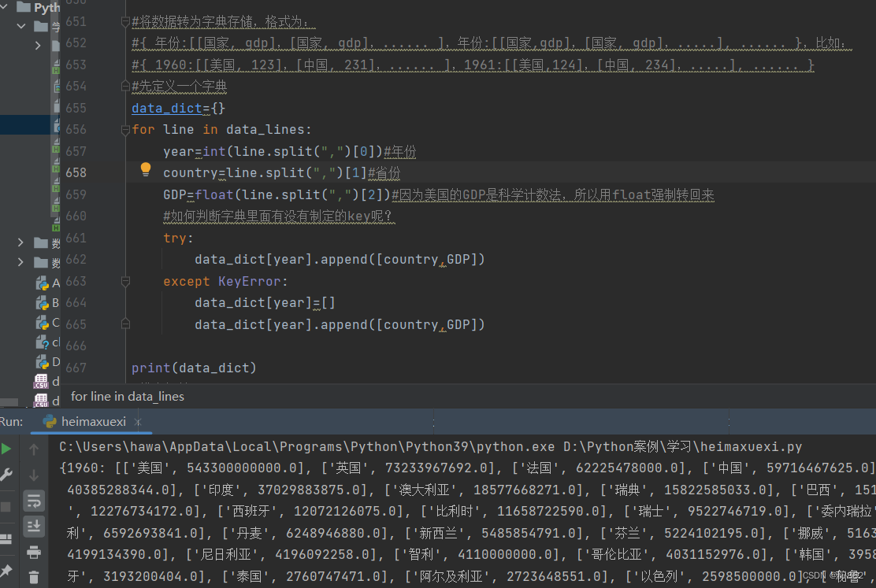The height and width of the screenshot is (588, 876).
Task: Collapse the expanded 学 subfolder chevron
Action: click(21, 26)
